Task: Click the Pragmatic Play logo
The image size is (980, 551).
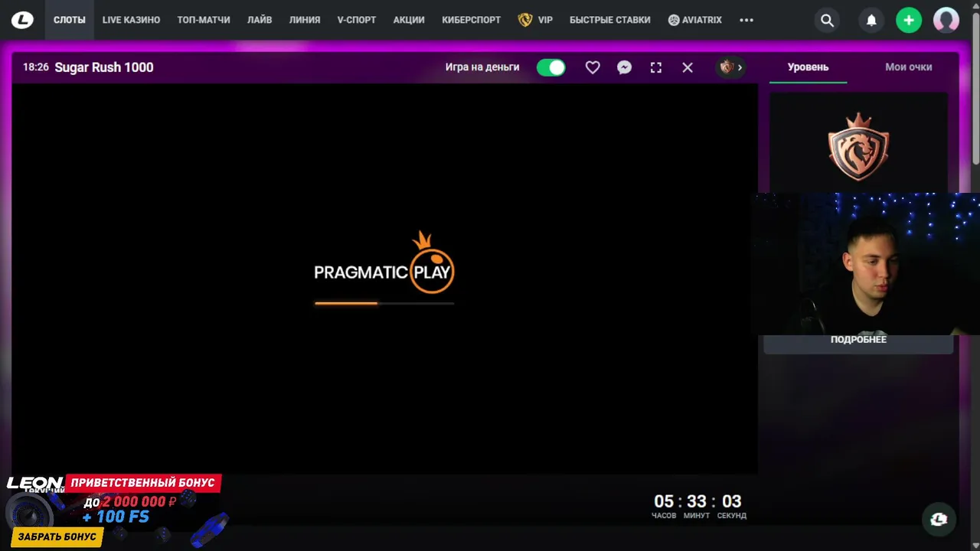Action: click(384, 262)
